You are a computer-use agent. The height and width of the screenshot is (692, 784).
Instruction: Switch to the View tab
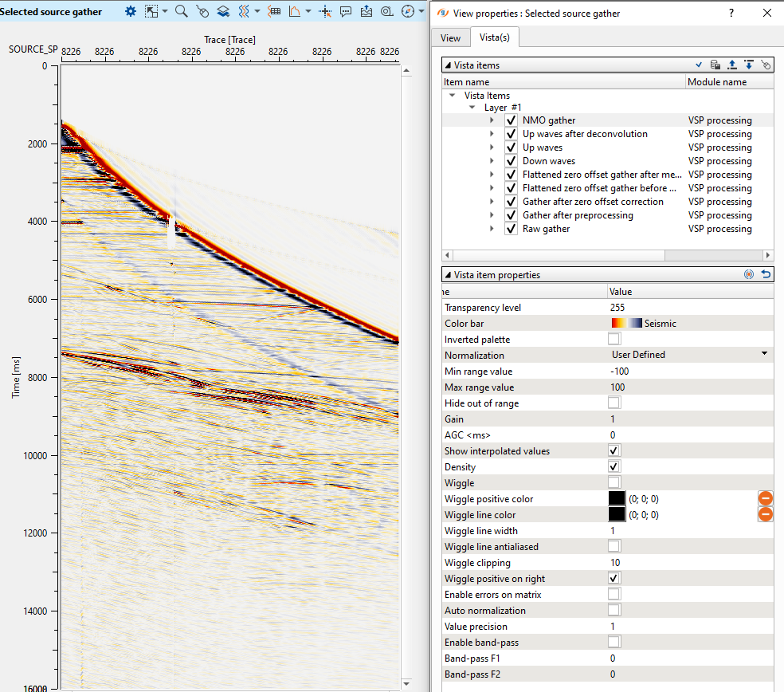click(x=450, y=37)
